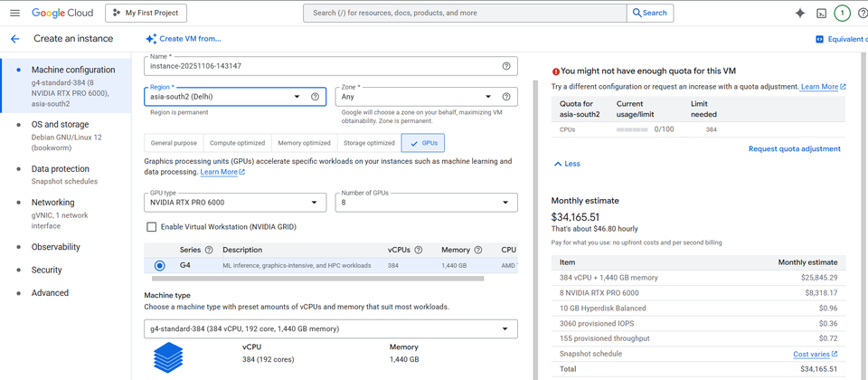The image size is (868, 380).
Task: Open Gemini AI sparkle icon
Action: pyautogui.click(x=799, y=13)
